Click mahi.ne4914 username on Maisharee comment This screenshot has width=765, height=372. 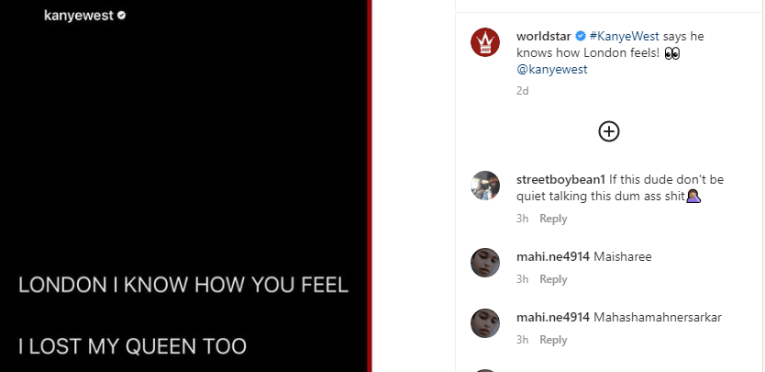click(553, 256)
